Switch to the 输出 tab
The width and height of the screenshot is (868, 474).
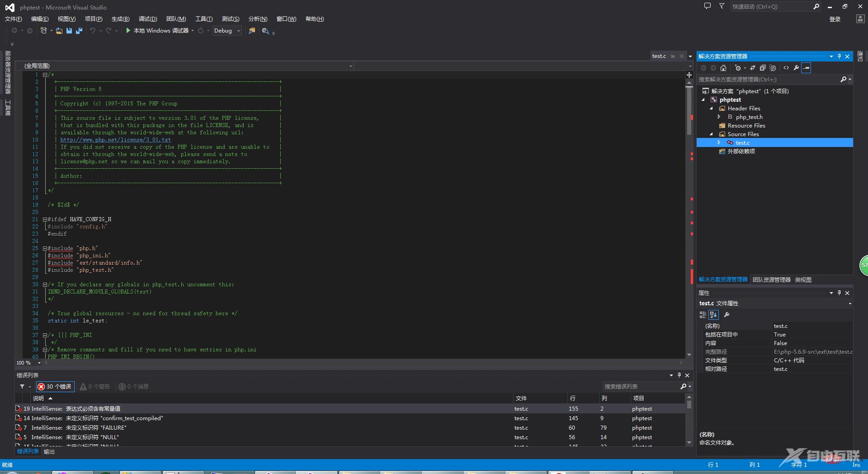[49, 451]
